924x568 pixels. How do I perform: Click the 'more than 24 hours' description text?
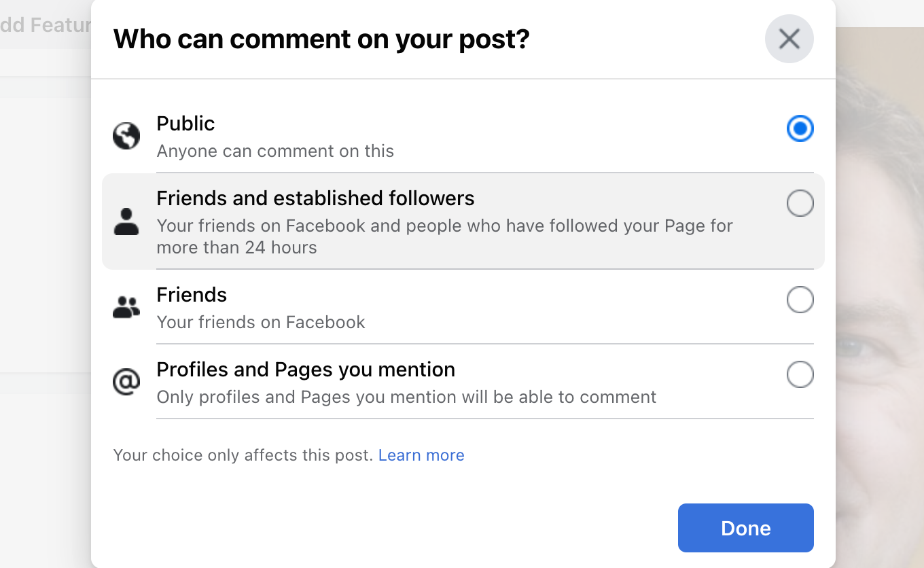[x=236, y=247]
